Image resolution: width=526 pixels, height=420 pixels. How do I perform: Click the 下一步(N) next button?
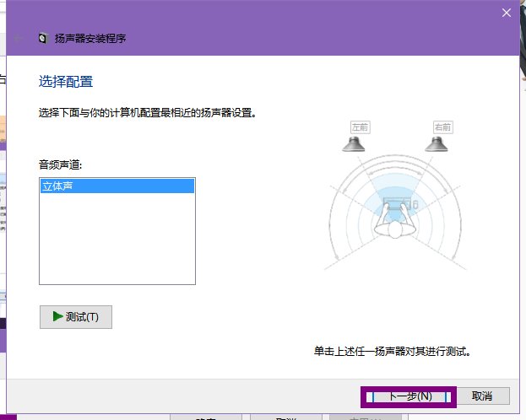coord(409,397)
